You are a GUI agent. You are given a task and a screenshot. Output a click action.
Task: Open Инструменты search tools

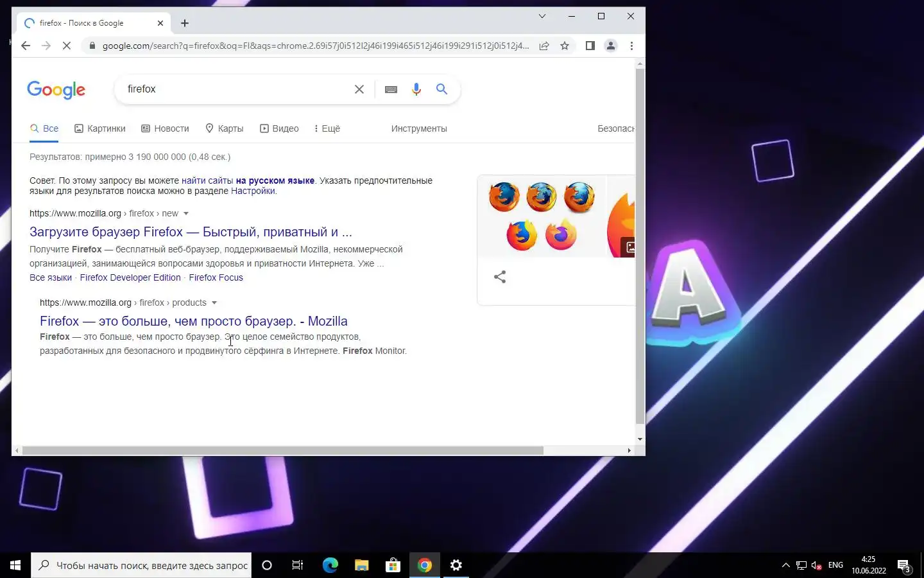tap(419, 128)
